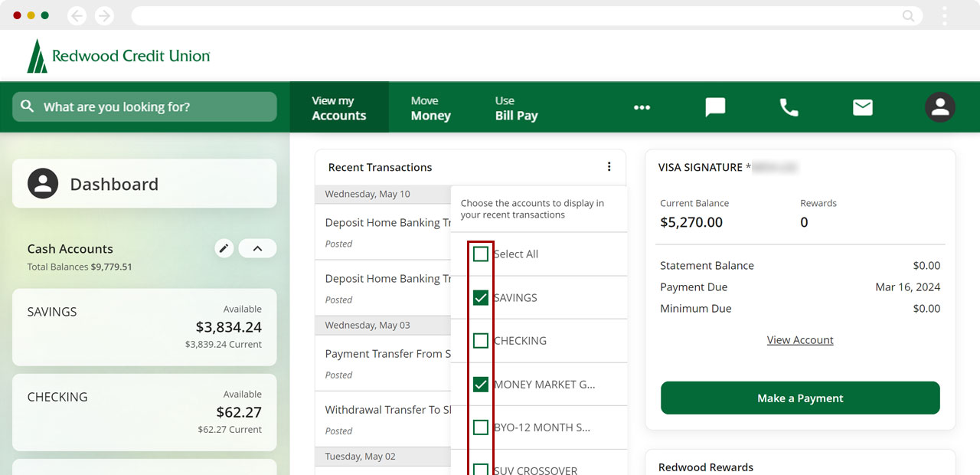Viewport: 980px width, 475px height.
Task: Uncheck the MONEY MARKET checkbox
Action: [481, 384]
